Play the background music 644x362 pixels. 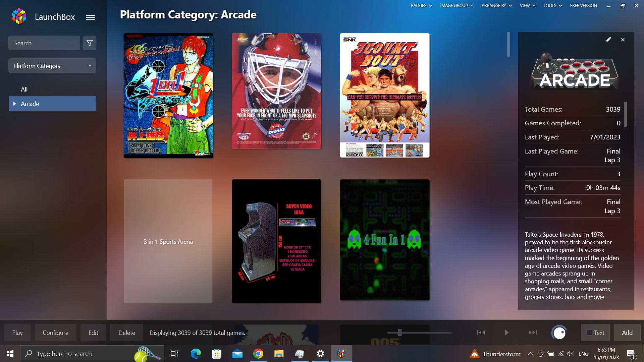point(506,333)
